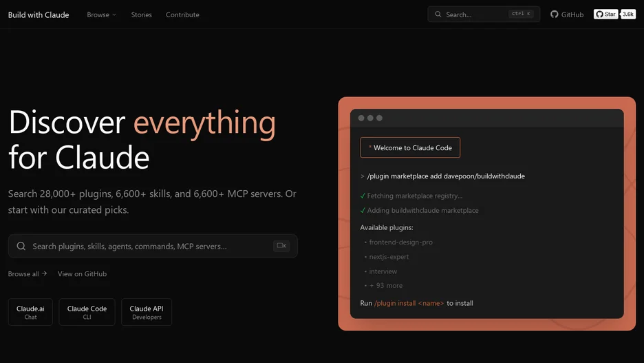The image size is (644, 363).
Task: Click the K shortcut badge in hero search
Action: click(x=281, y=246)
